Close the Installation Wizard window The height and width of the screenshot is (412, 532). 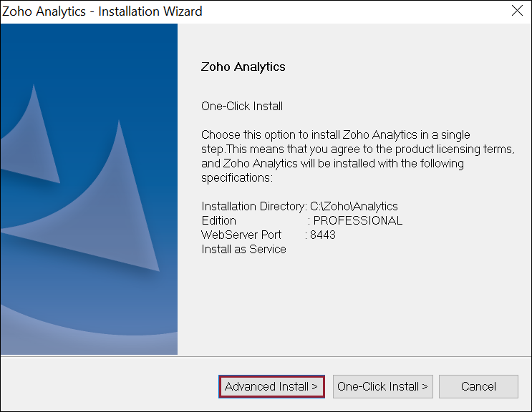click(x=517, y=11)
